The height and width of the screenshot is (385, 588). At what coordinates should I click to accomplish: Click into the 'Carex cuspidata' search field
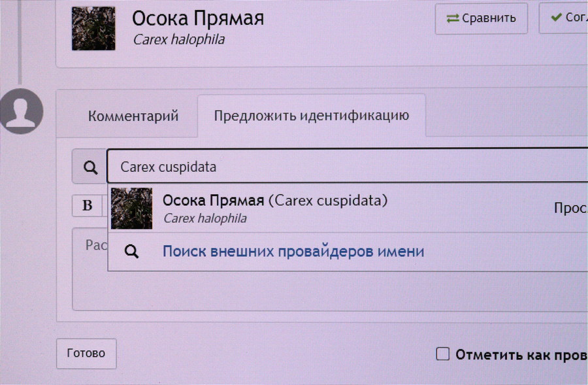pos(346,167)
